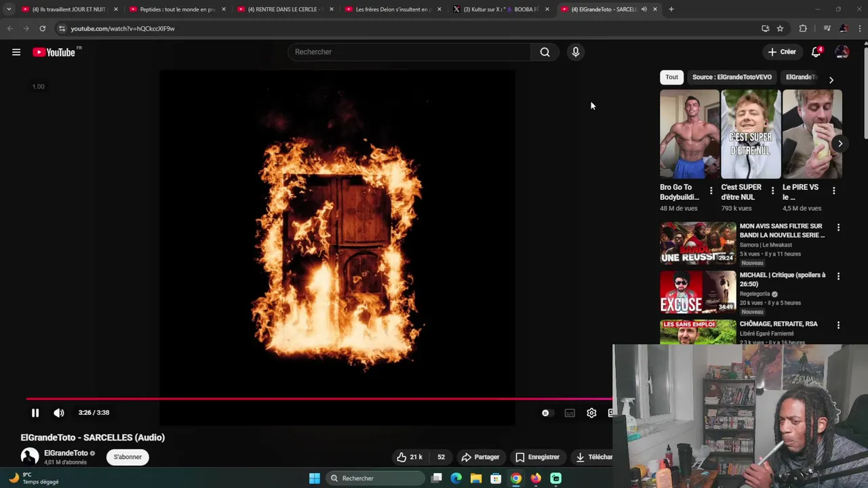Type in the Rechercher search field
868x488 pixels.
click(410, 52)
